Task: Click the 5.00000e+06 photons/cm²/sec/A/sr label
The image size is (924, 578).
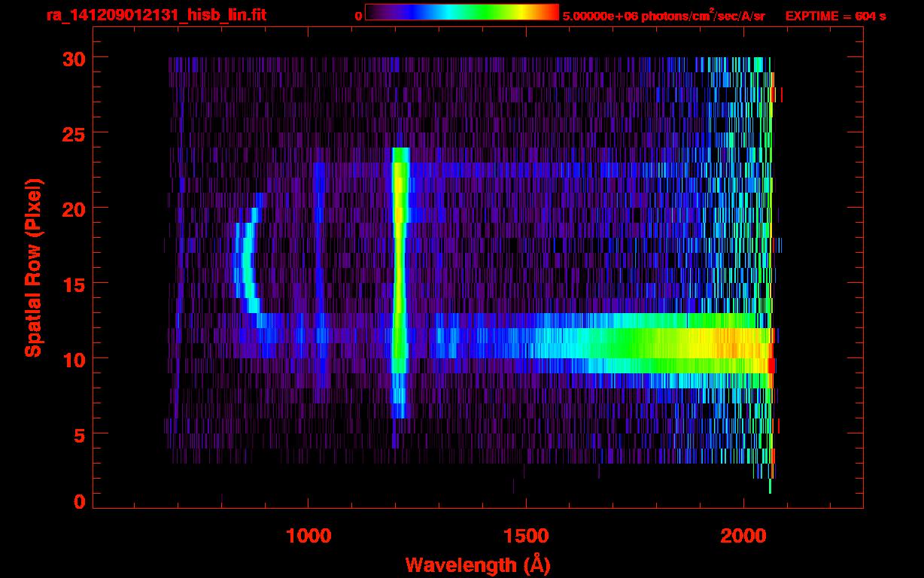Action: click(x=664, y=15)
